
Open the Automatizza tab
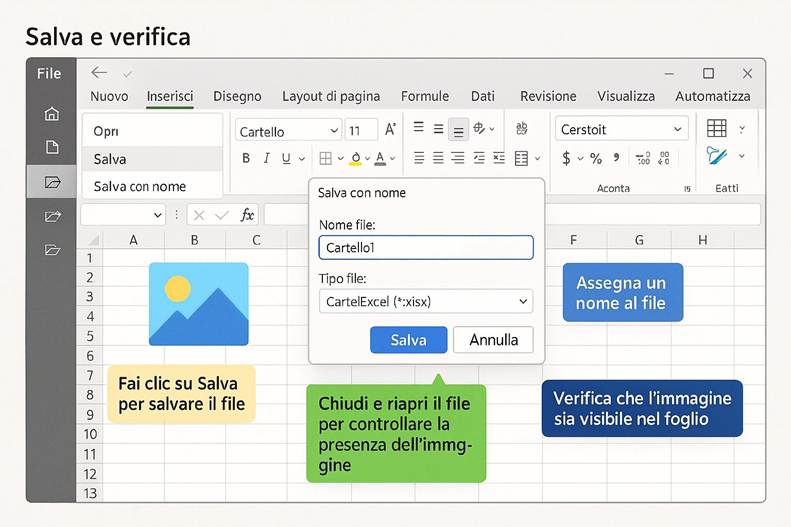pos(712,96)
